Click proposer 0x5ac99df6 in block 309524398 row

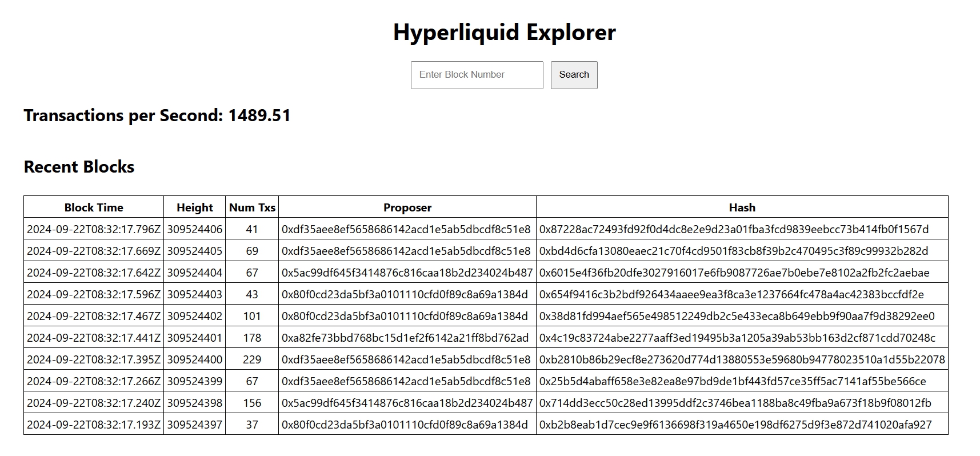407,403
